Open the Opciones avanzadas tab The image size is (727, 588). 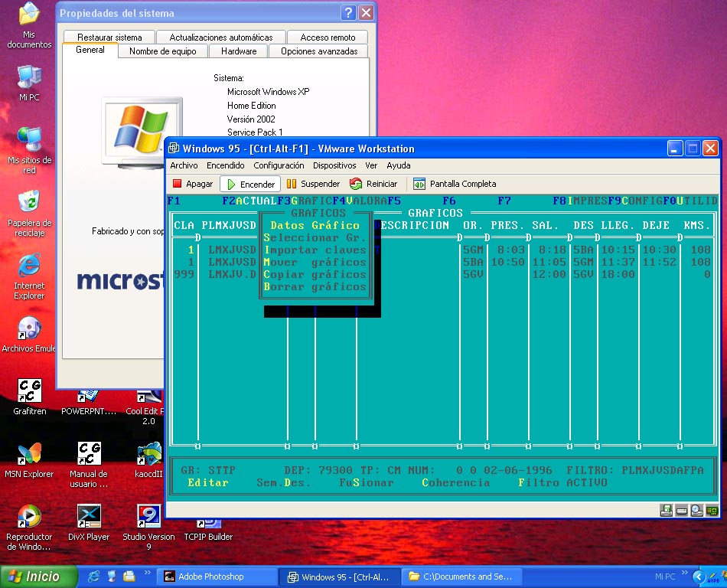pos(319,51)
